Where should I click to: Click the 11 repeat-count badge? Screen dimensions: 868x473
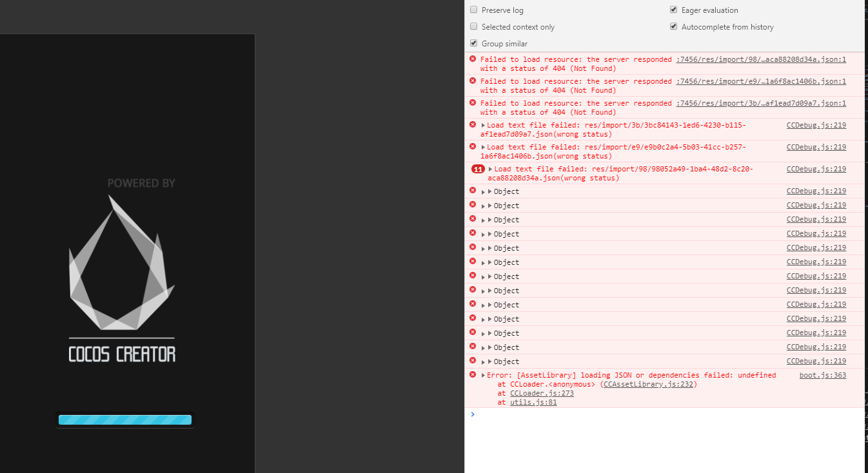tap(478, 169)
